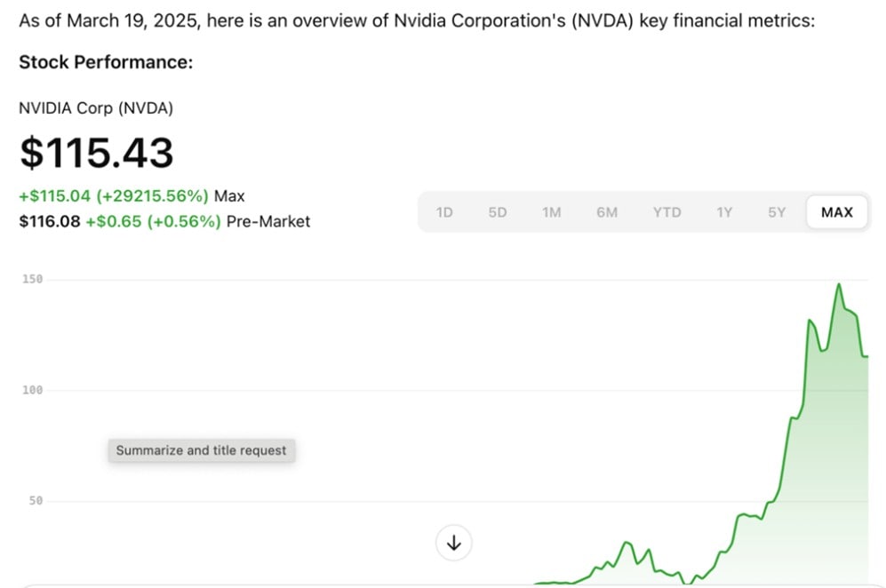Switch to the 1Y view

coord(724,212)
